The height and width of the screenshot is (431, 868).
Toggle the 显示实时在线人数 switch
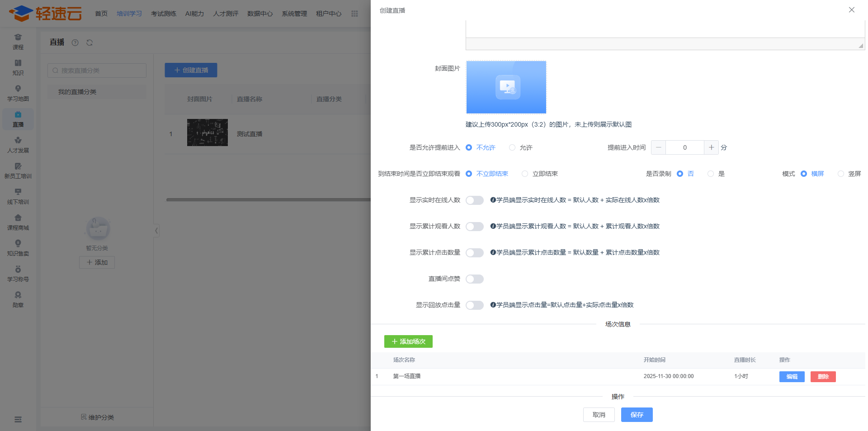click(475, 200)
